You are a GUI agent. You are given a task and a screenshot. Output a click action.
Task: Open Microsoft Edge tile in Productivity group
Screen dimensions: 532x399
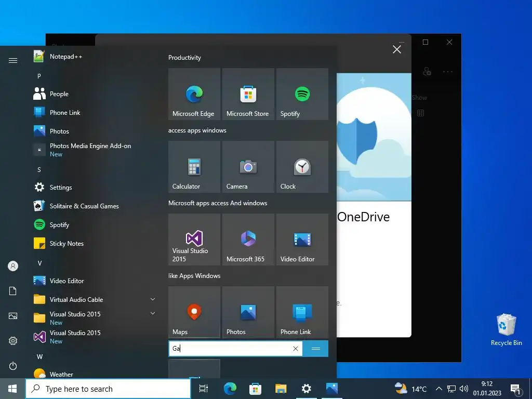pyautogui.click(x=194, y=94)
